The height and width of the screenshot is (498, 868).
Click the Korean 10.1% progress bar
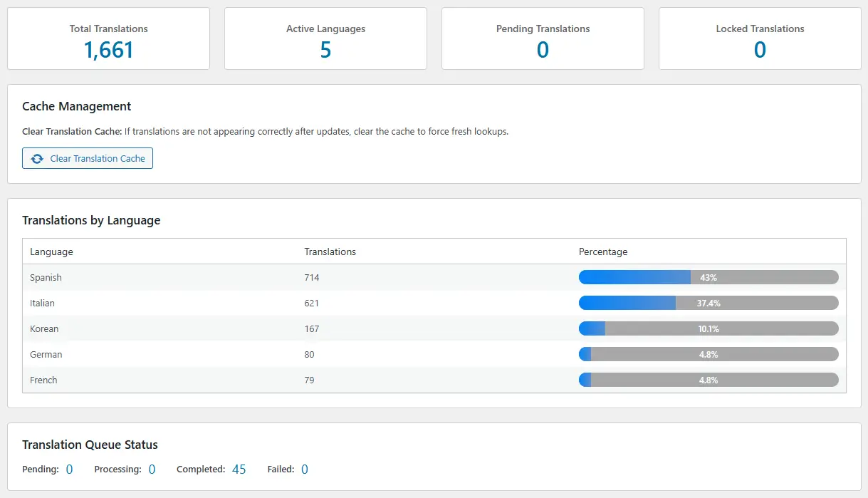[708, 328]
